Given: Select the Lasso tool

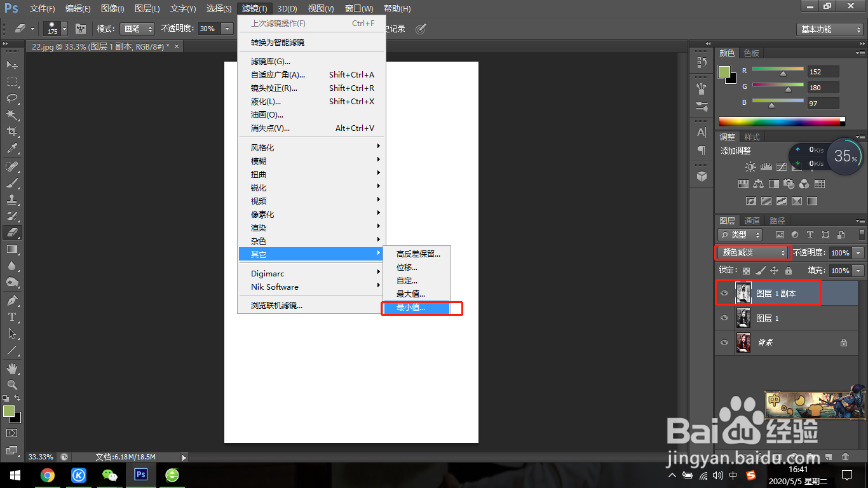Looking at the screenshot, I should [x=12, y=98].
